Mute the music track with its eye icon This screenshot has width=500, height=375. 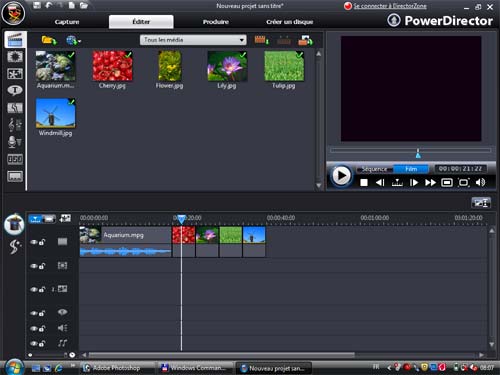(33, 343)
